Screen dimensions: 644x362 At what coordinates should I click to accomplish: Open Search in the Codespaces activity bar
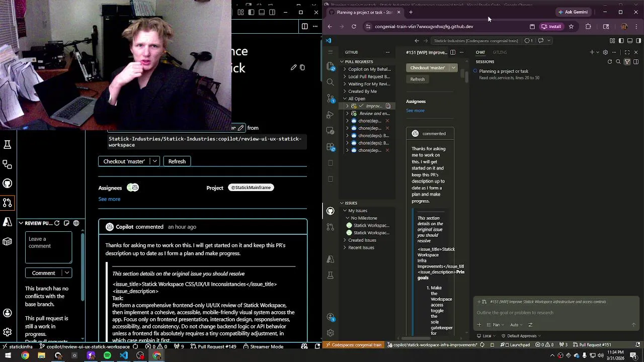330,82
